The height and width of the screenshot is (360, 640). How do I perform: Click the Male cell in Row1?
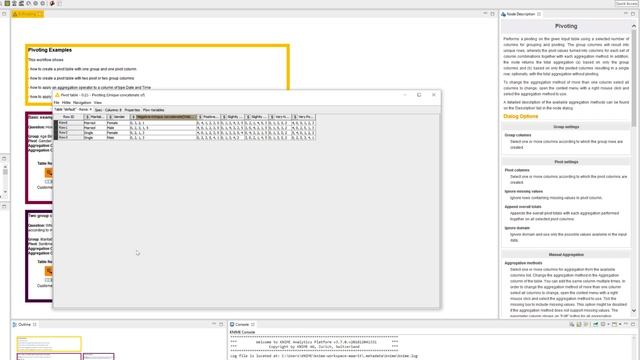click(x=118, y=128)
